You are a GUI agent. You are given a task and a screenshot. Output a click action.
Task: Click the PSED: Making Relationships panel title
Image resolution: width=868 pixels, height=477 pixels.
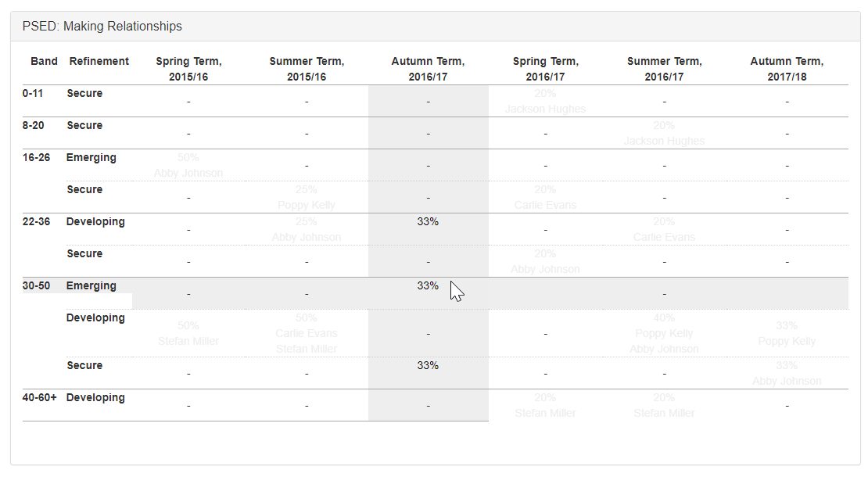(102, 27)
